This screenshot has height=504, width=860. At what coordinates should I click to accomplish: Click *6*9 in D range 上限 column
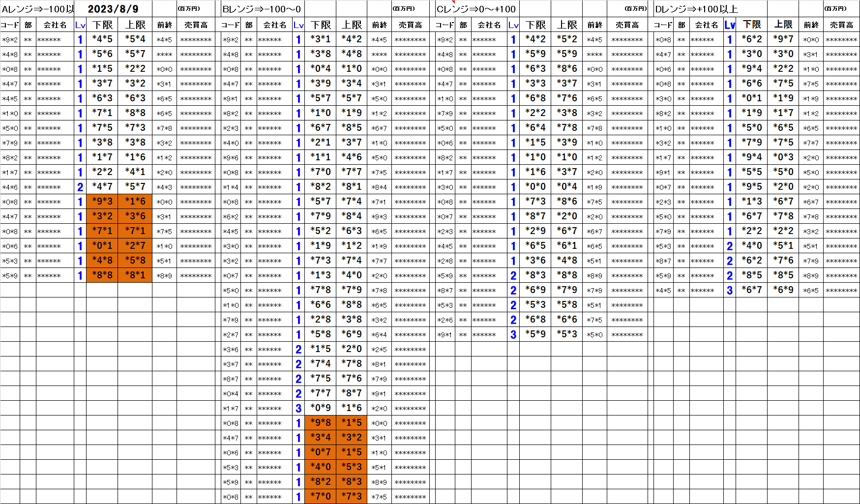(783, 290)
